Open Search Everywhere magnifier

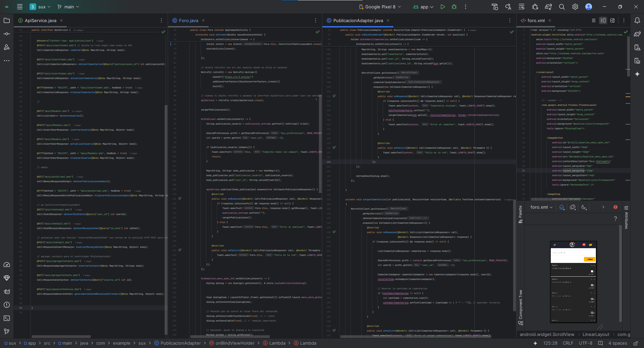(562, 7)
